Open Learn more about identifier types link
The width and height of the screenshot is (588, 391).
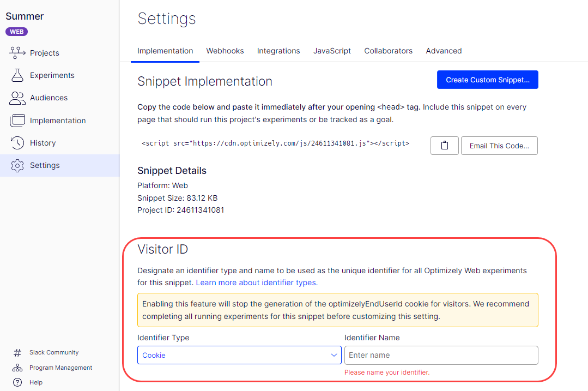click(257, 282)
